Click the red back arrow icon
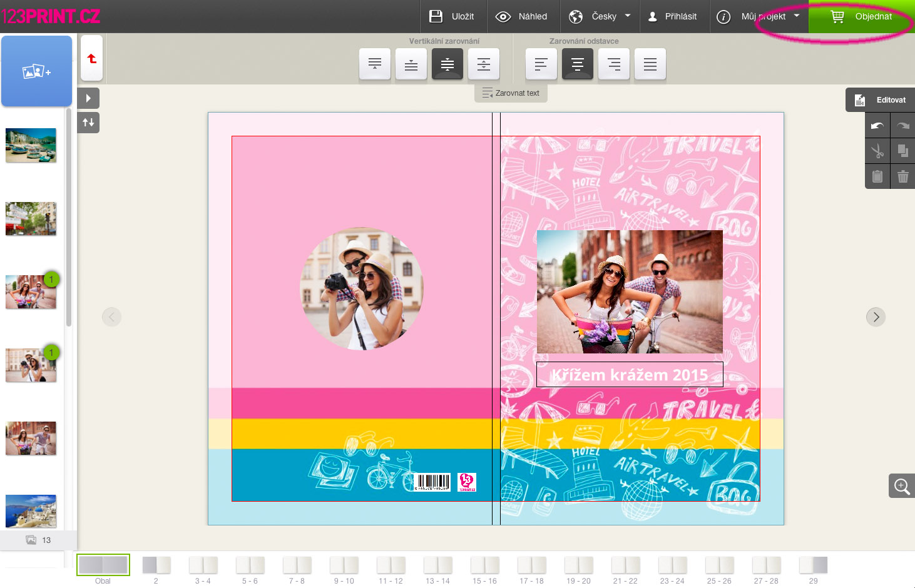Viewport: 915px width, 588px height. coord(92,59)
